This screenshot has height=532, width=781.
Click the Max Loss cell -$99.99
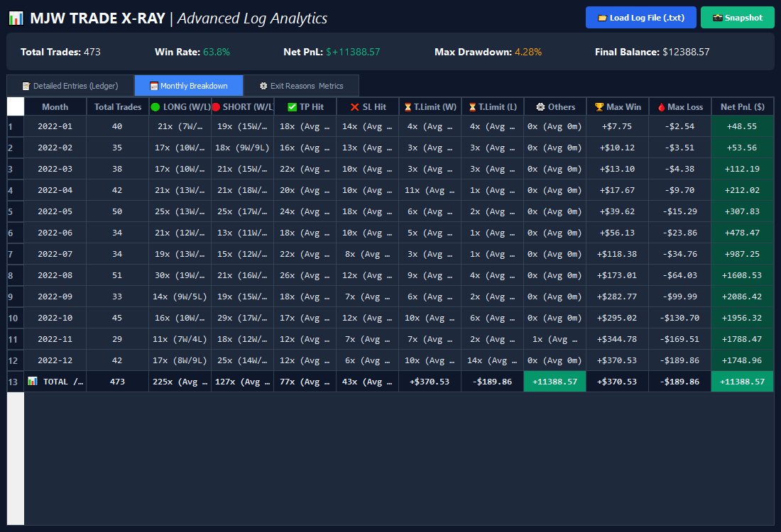[x=680, y=297]
